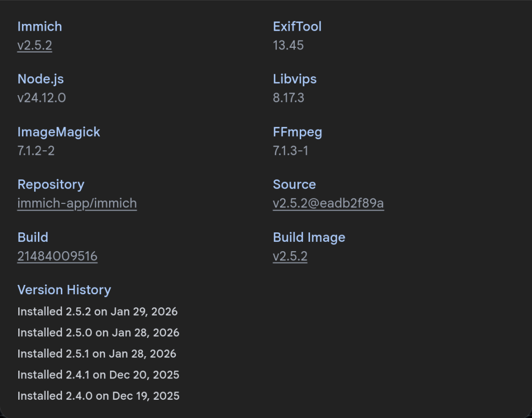The image size is (532, 418).
Task: Select the Installed 2.4.0 history entry
Action: tap(98, 396)
